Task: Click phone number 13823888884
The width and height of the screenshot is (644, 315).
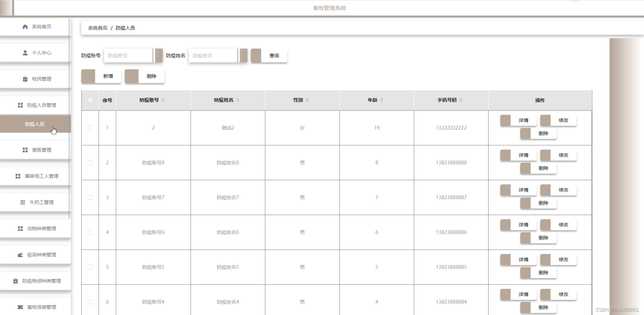Action: tap(451, 302)
